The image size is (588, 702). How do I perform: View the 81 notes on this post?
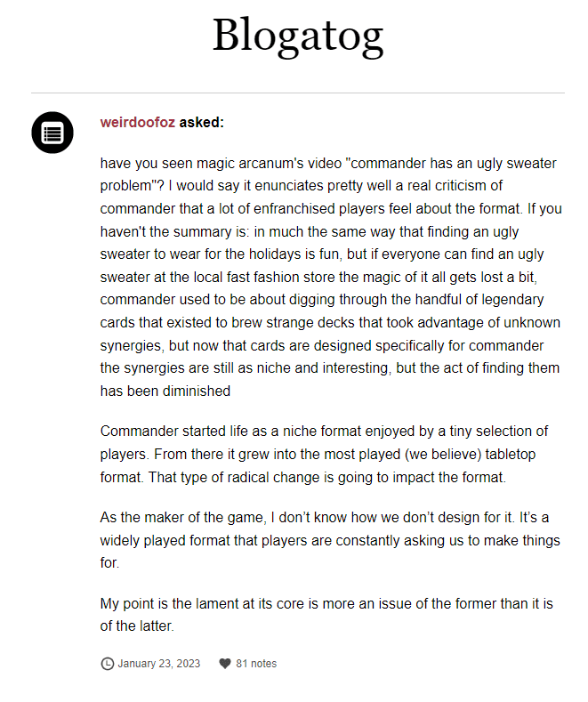256,663
